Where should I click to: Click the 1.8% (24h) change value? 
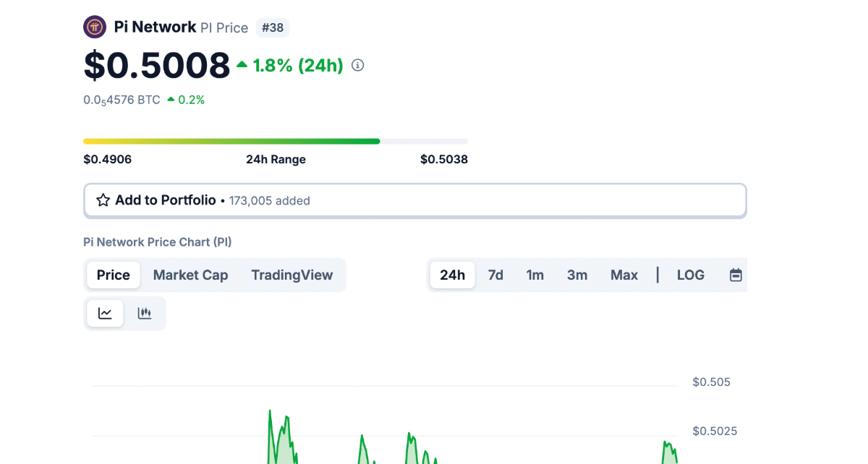click(298, 65)
